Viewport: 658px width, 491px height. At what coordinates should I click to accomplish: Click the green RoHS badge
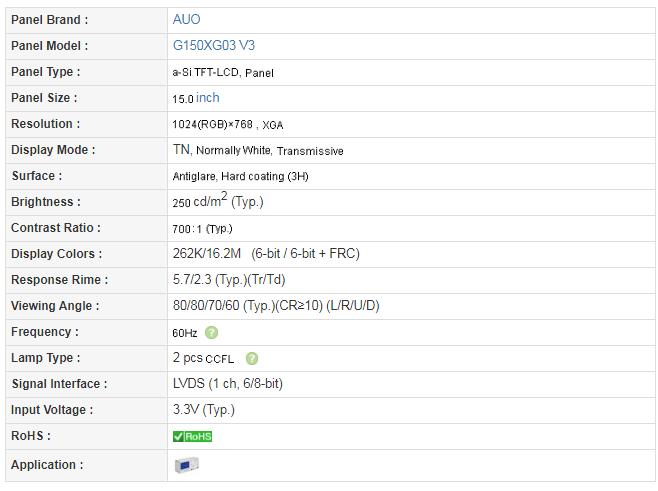pos(192,436)
